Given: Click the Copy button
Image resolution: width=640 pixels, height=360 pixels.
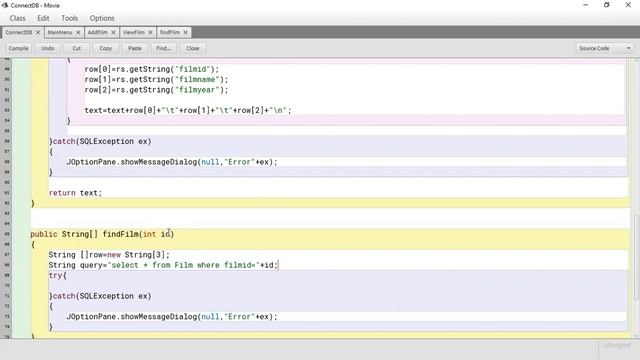Looking at the screenshot, I should (106, 48).
